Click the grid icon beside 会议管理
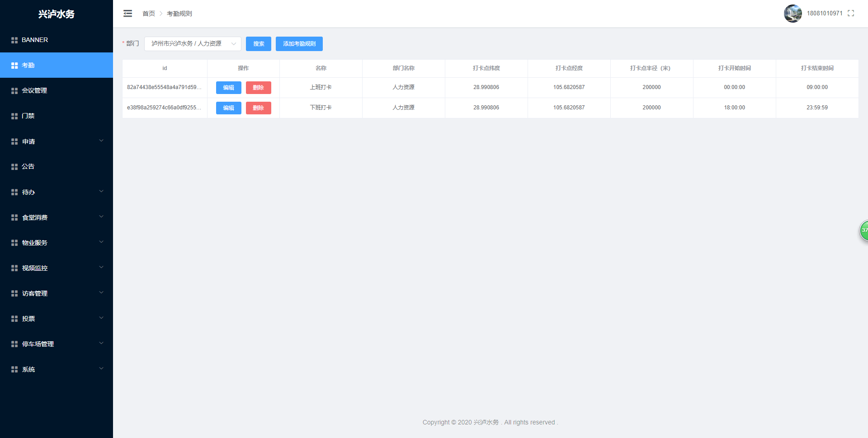 click(14, 91)
